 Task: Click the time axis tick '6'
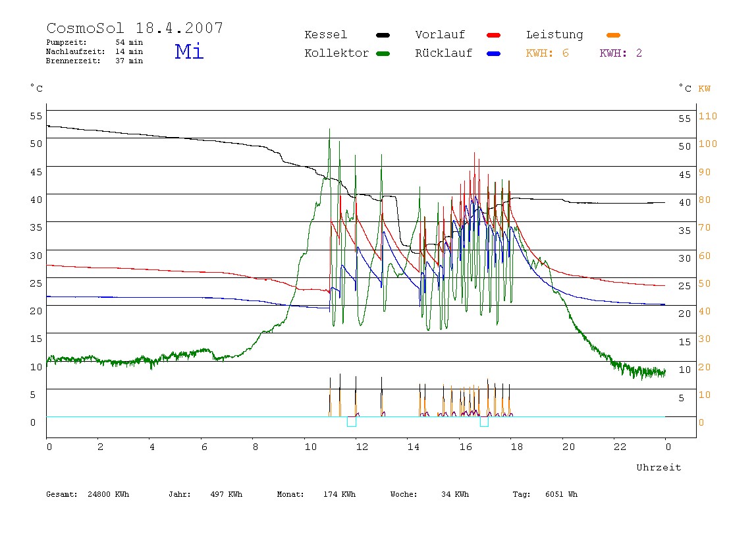tap(204, 447)
